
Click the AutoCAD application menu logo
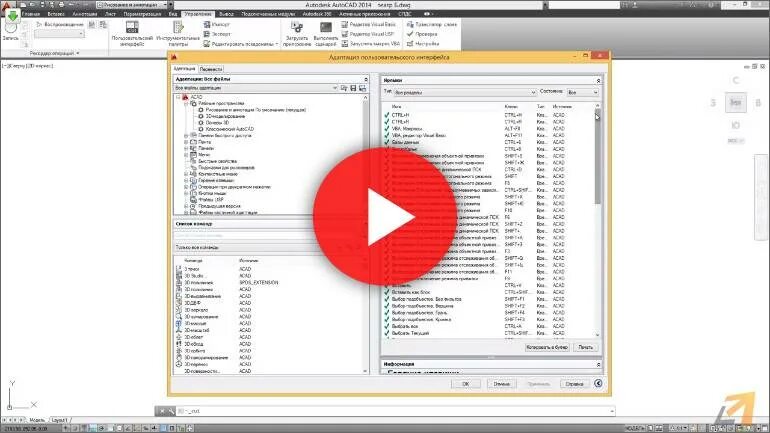coord(6,4)
